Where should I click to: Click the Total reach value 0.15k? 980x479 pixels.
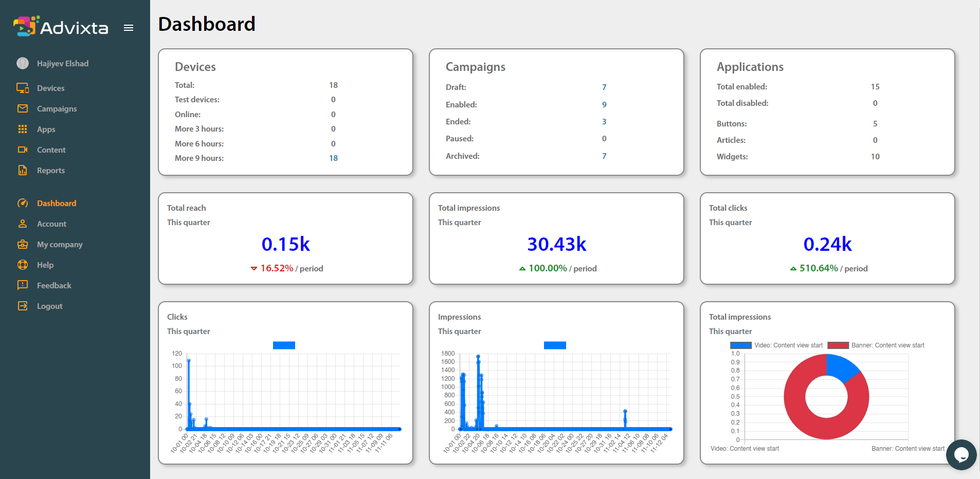(x=286, y=244)
